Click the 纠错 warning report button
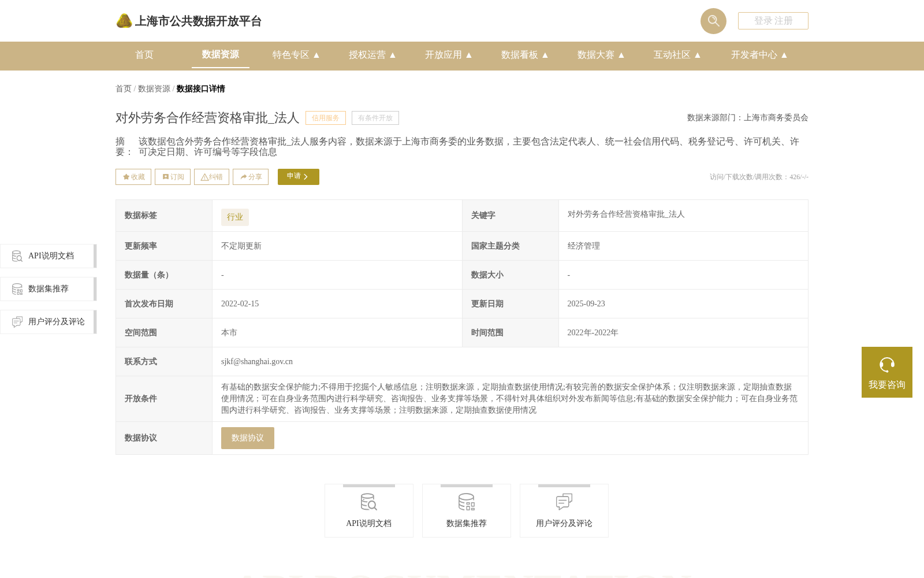The height and width of the screenshot is (578, 924). 211,177
